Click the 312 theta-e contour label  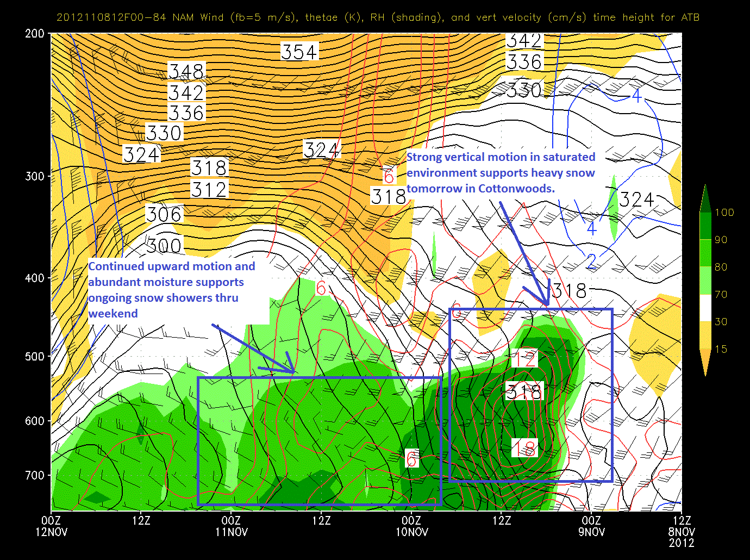click(209, 189)
